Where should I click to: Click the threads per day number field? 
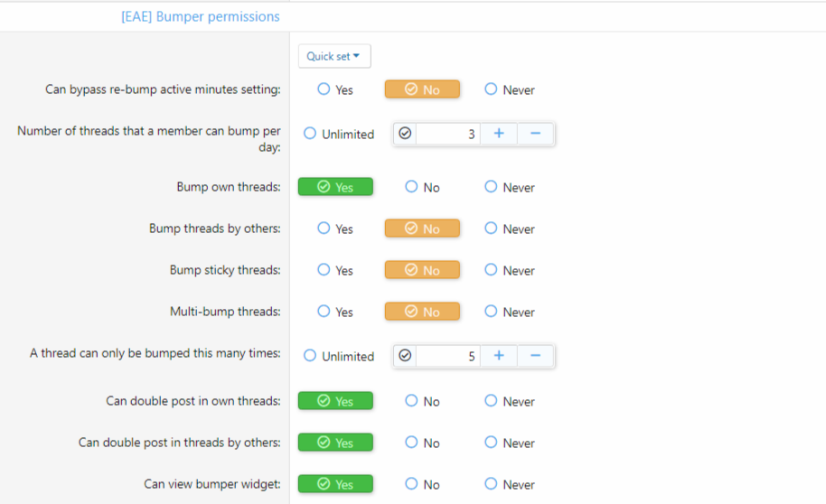447,134
